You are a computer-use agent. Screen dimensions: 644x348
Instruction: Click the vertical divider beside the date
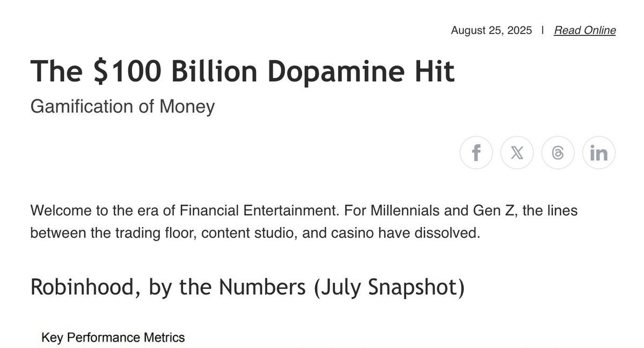coord(543,31)
